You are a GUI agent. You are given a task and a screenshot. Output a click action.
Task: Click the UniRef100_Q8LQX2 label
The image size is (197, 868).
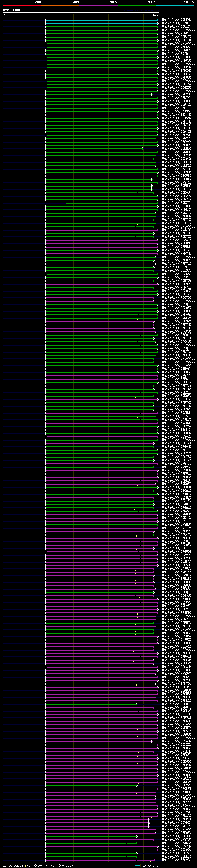177,179
